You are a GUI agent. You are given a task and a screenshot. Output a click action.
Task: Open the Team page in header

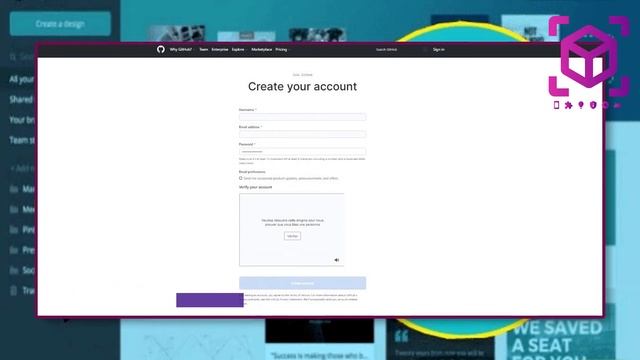click(x=204, y=49)
